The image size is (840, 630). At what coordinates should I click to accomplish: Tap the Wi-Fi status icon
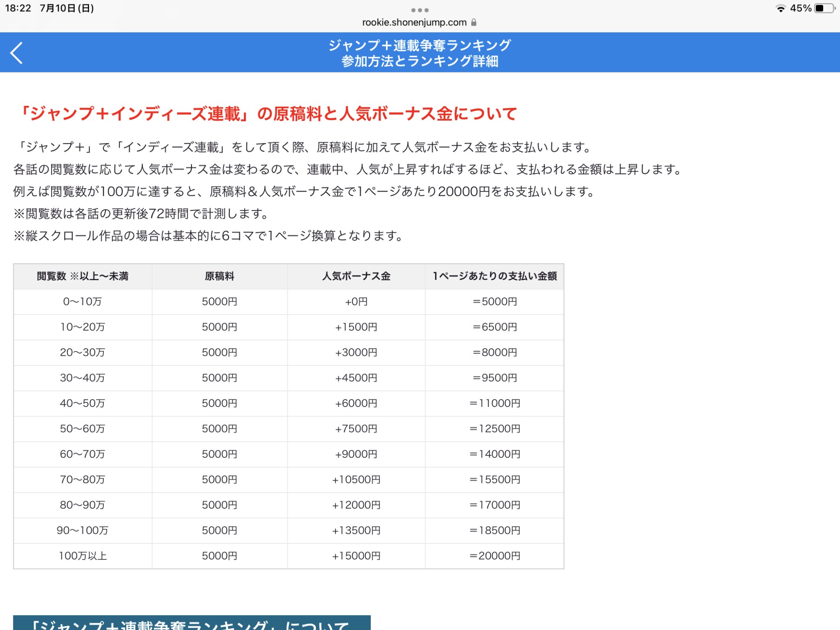(x=781, y=8)
